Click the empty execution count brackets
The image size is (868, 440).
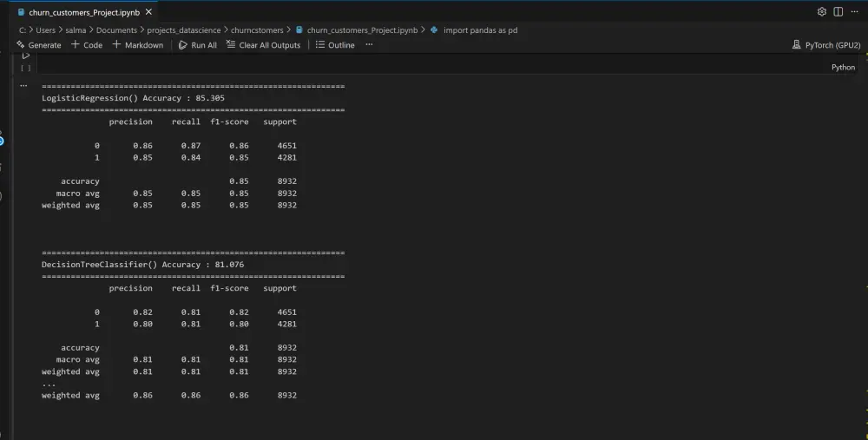tap(25, 68)
